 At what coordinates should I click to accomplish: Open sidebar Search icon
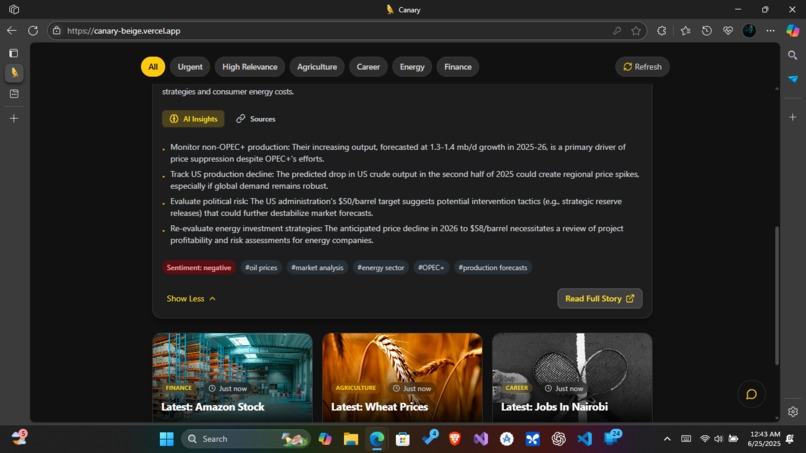(x=793, y=55)
